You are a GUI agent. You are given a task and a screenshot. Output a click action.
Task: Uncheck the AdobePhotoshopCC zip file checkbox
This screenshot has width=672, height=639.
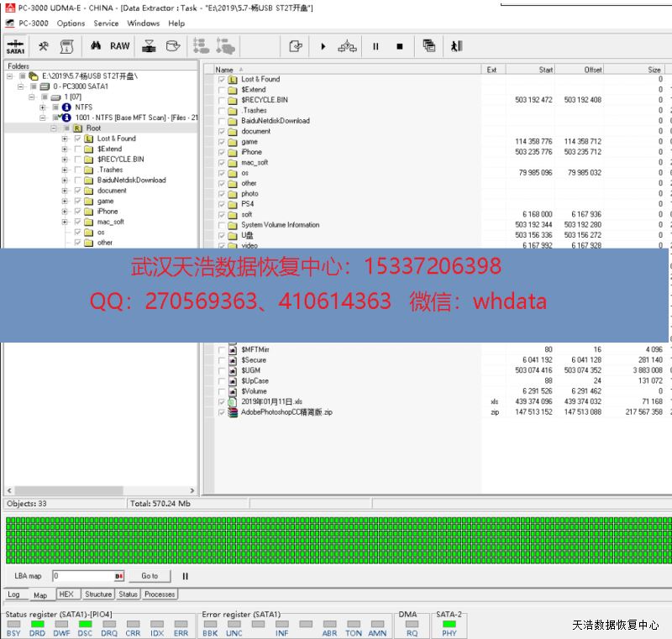pos(222,412)
